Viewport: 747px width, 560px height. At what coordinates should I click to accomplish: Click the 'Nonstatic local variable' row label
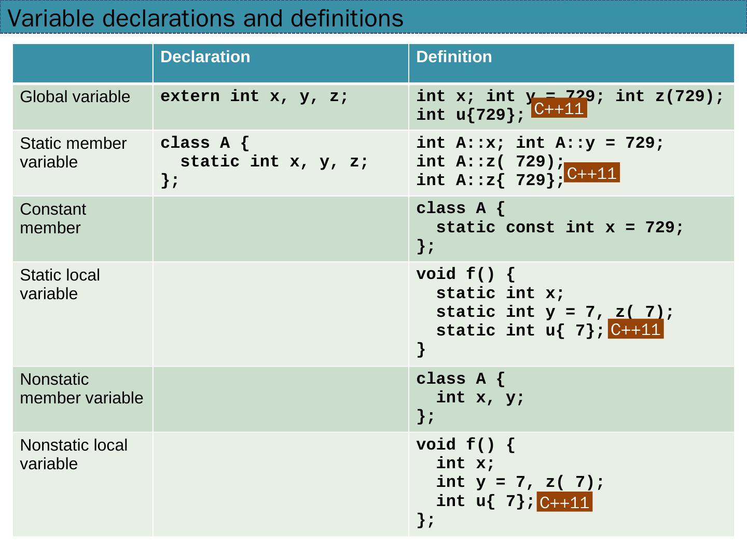(x=74, y=454)
